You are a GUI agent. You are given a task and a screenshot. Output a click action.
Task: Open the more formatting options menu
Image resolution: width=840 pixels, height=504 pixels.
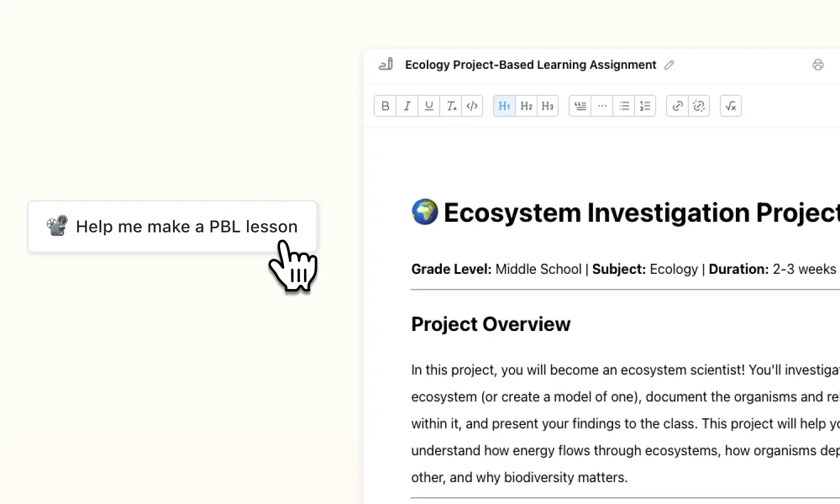(x=601, y=106)
